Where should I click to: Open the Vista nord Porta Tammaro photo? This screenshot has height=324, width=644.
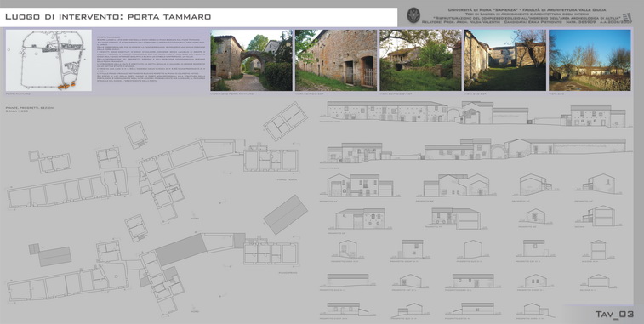[251, 60]
